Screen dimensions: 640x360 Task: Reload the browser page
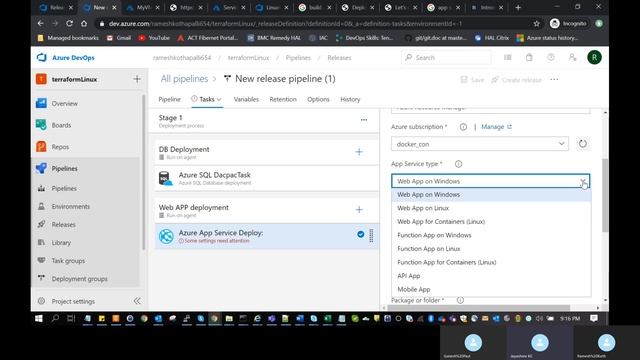tap(69, 24)
